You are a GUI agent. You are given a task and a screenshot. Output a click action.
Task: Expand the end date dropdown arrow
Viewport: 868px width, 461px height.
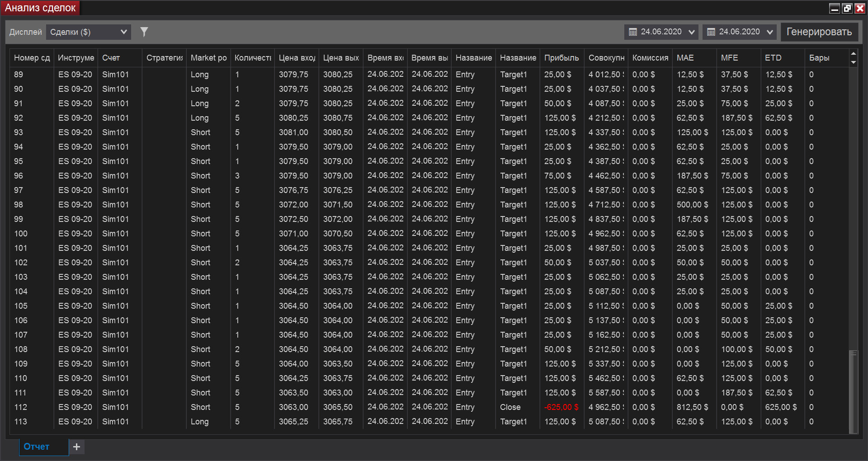tap(770, 32)
